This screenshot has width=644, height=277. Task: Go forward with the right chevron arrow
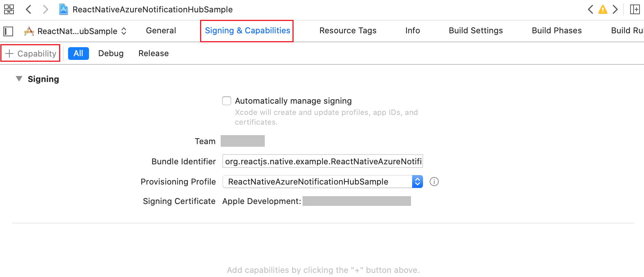[45, 9]
